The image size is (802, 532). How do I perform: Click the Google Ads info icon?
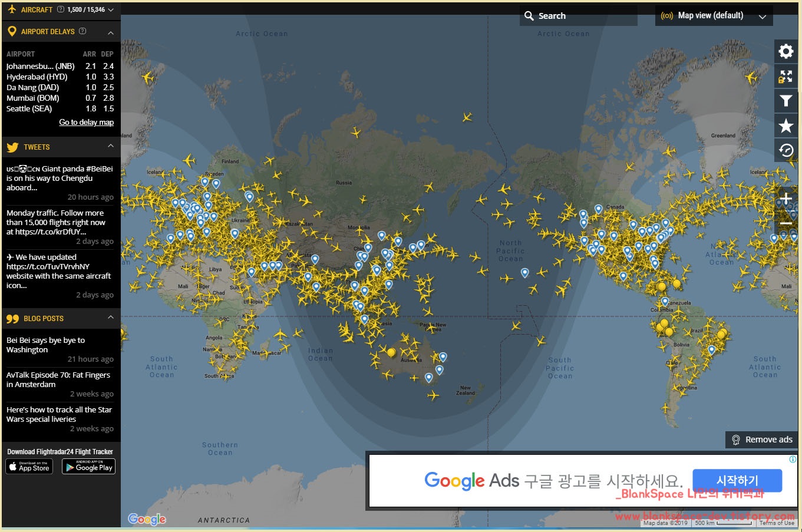793,460
